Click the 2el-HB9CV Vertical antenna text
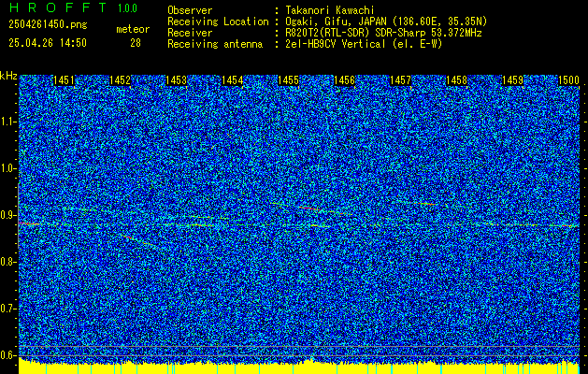 pos(364,44)
